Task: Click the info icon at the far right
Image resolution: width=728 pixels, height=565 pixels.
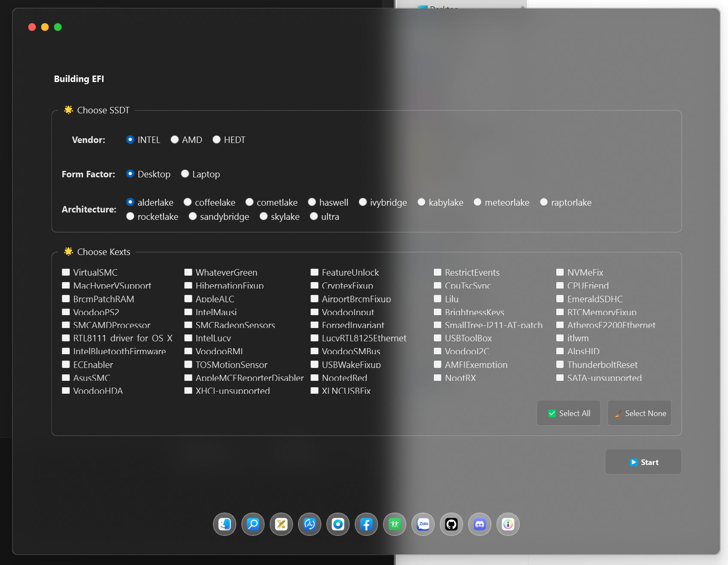Action: coord(508,524)
